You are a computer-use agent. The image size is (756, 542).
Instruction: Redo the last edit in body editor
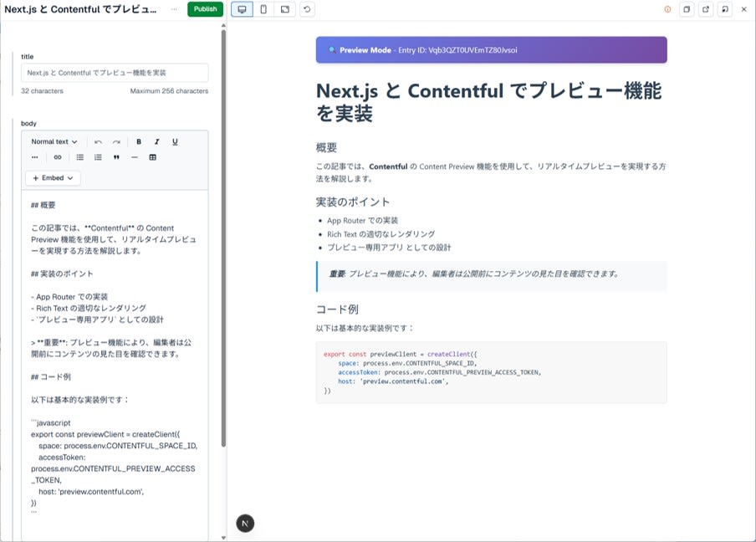click(116, 141)
